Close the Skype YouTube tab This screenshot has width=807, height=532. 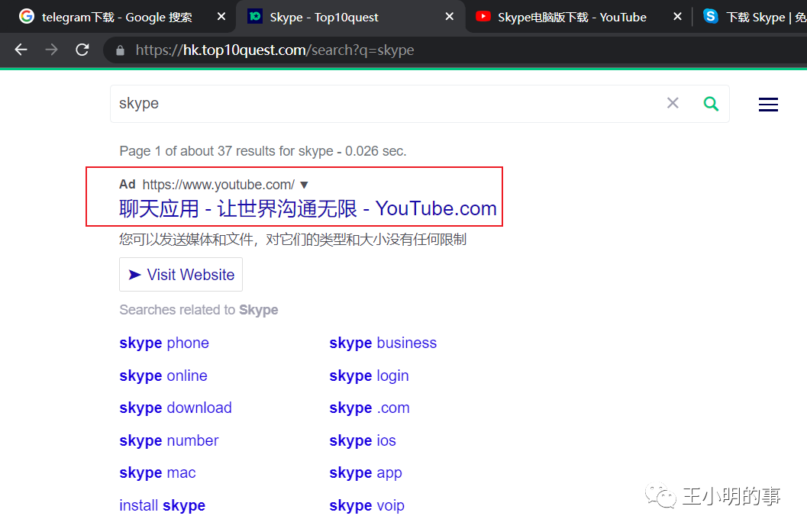(x=677, y=17)
